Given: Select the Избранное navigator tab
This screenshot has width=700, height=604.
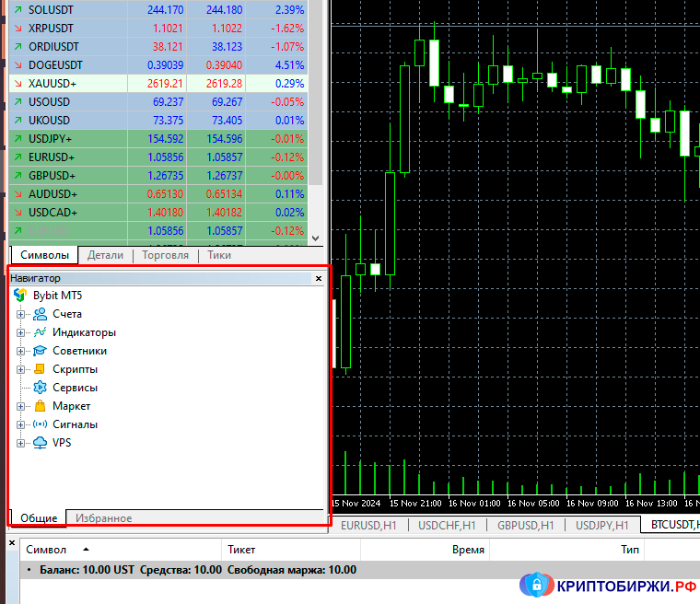Looking at the screenshot, I should 103,518.
